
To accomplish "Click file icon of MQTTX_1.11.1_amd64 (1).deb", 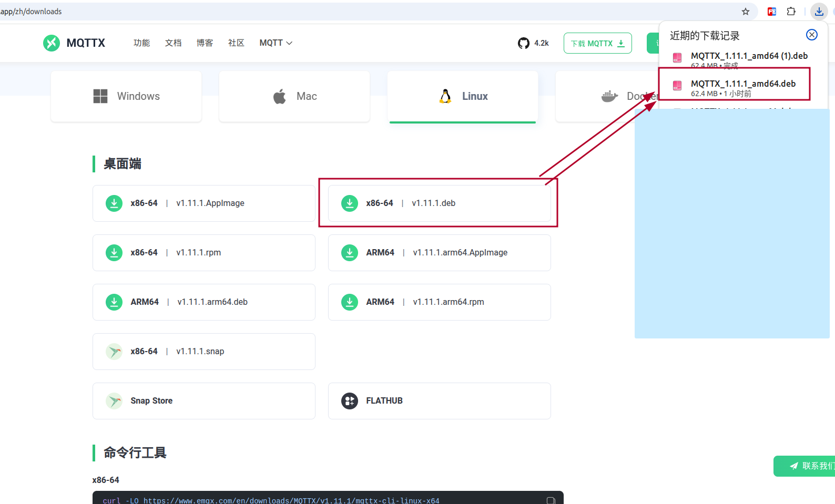I will pyautogui.click(x=677, y=58).
